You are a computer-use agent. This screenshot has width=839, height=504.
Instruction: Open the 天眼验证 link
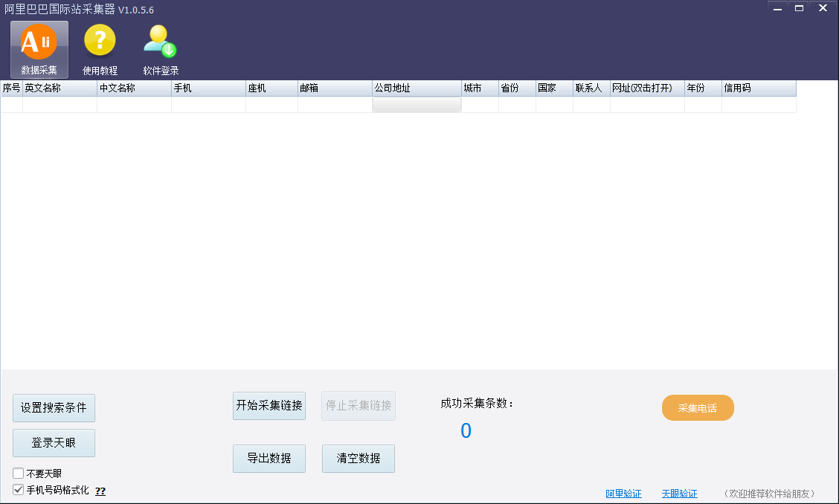coord(680,494)
